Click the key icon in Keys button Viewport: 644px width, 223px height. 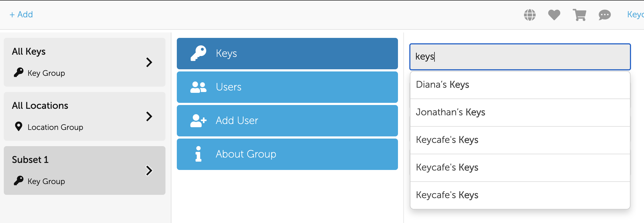point(198,53)
